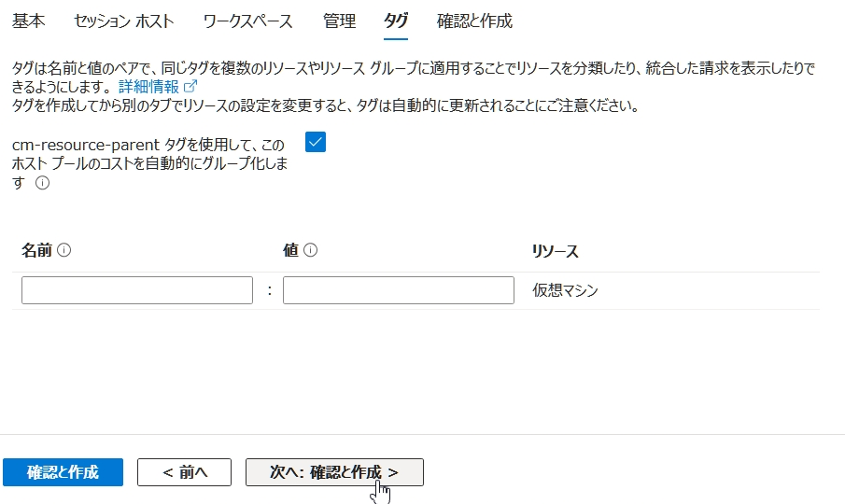This screenshot has height=504, width=845.
Task: Focus the tag 名前 input field
Action: pos(137,290)
